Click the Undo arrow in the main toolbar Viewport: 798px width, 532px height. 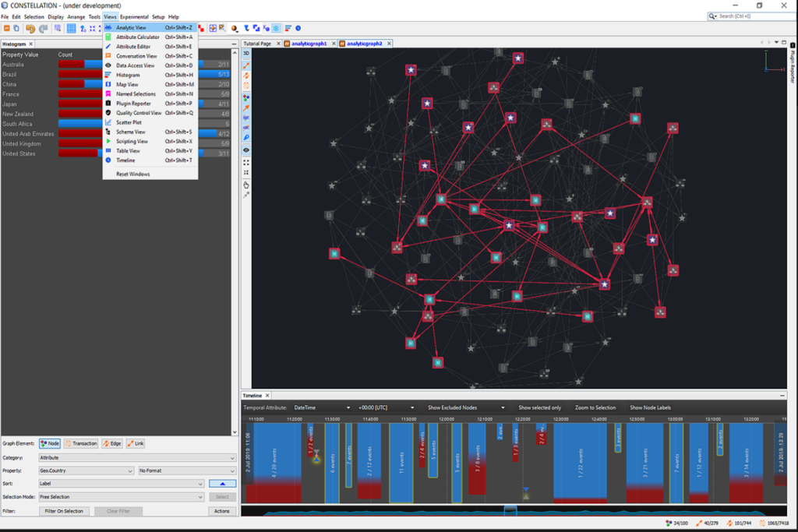[30, 28]
